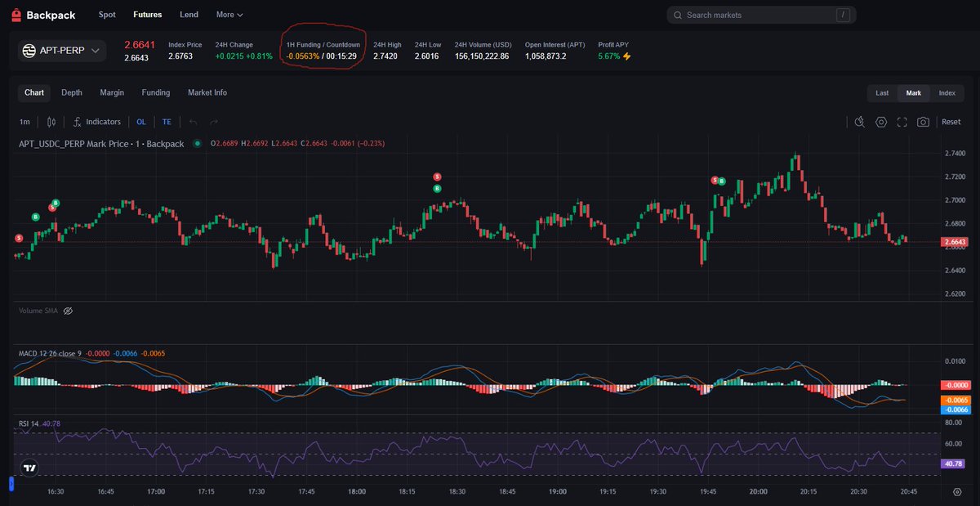Open axis settings gear at bottom right
Viewport: 980px width, 506px height.
click(x=957, y=492)
